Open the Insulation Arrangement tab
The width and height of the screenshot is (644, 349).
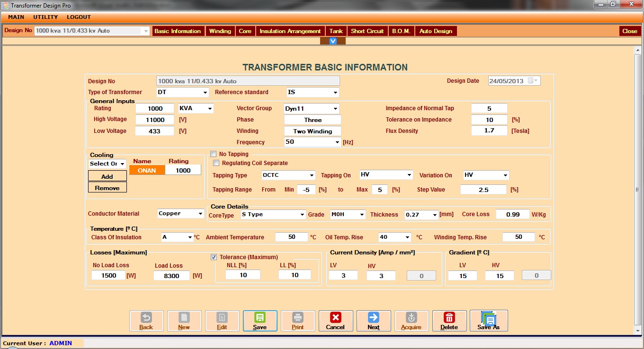tap(290, 31)
